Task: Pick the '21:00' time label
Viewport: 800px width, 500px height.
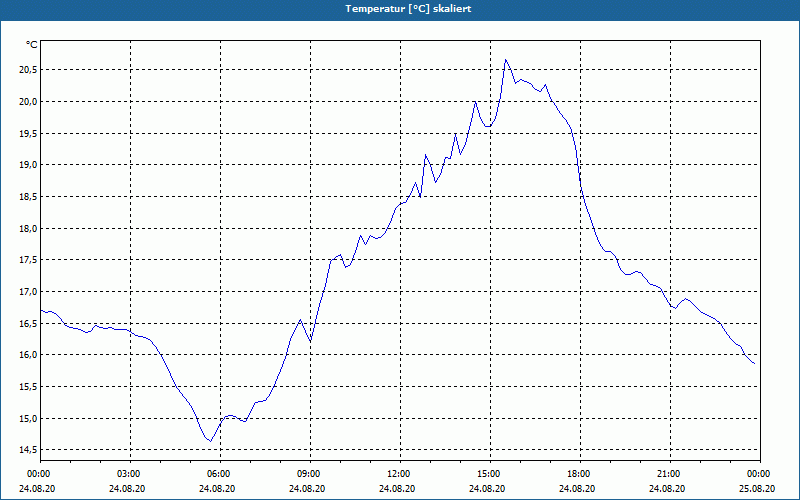Action: pyautogui.click(x=670, y=474)
